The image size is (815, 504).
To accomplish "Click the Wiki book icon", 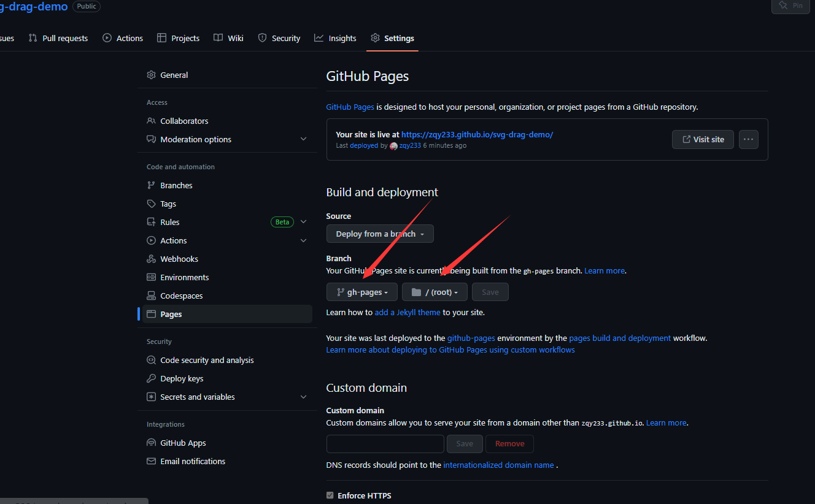I will click(218, 38).
